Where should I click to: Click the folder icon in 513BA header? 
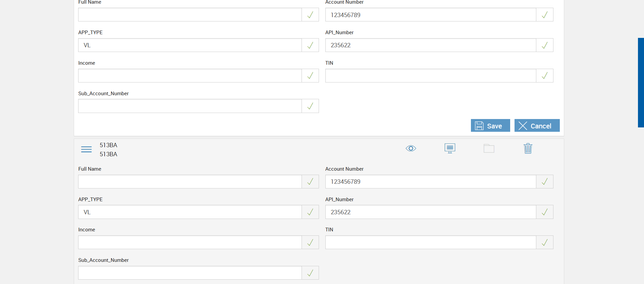[489, 149]
